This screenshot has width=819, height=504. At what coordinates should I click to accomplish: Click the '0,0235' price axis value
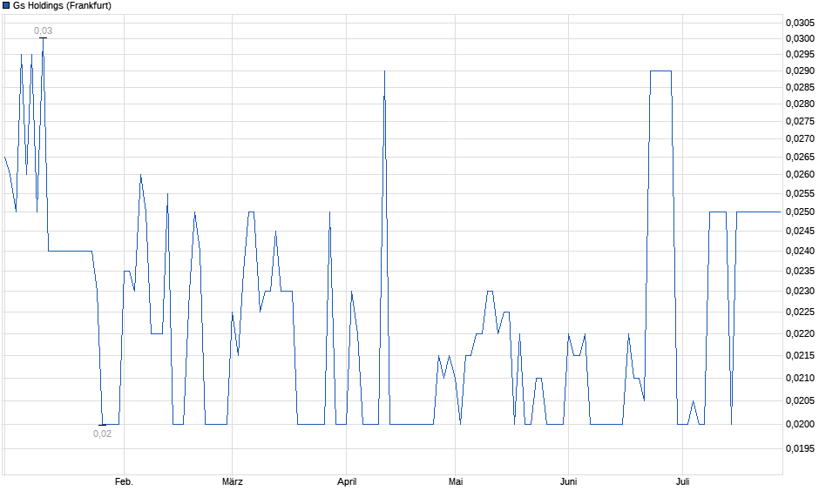(800, 271)
